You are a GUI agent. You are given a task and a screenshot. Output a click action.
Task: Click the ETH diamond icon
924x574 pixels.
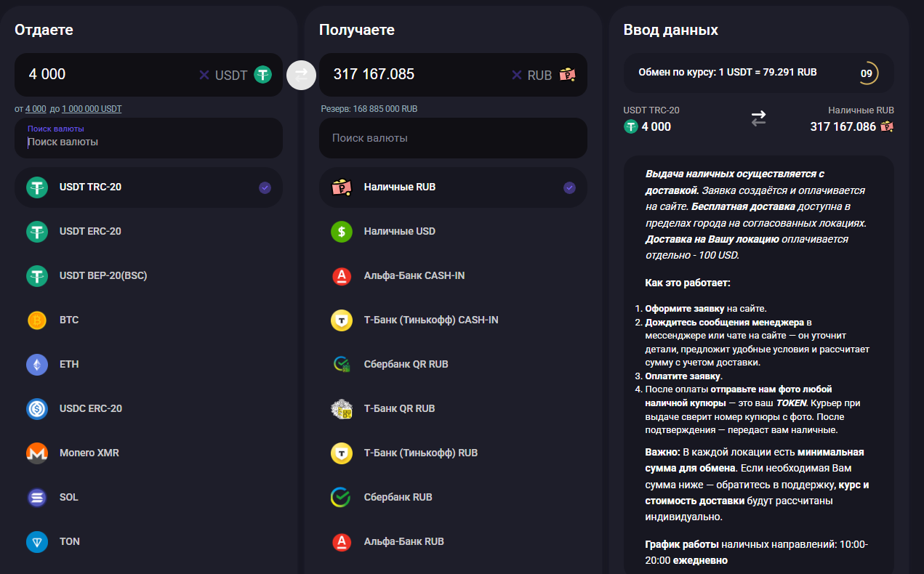point(37,364)
